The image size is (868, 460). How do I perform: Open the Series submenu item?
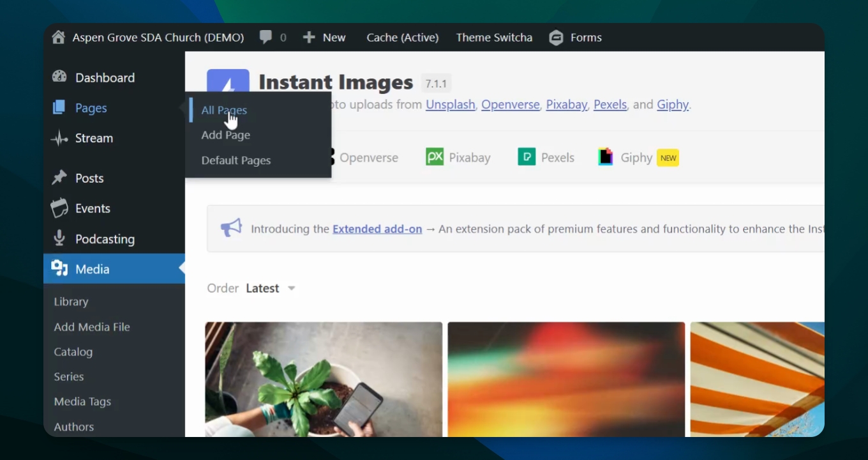(69, 376)
